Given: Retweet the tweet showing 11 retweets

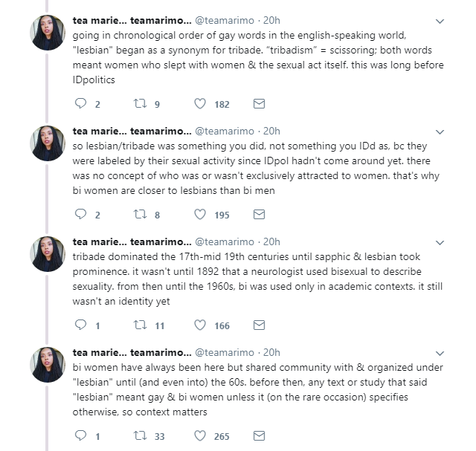Looking at the screenshot, I should [x=140, y=325].
